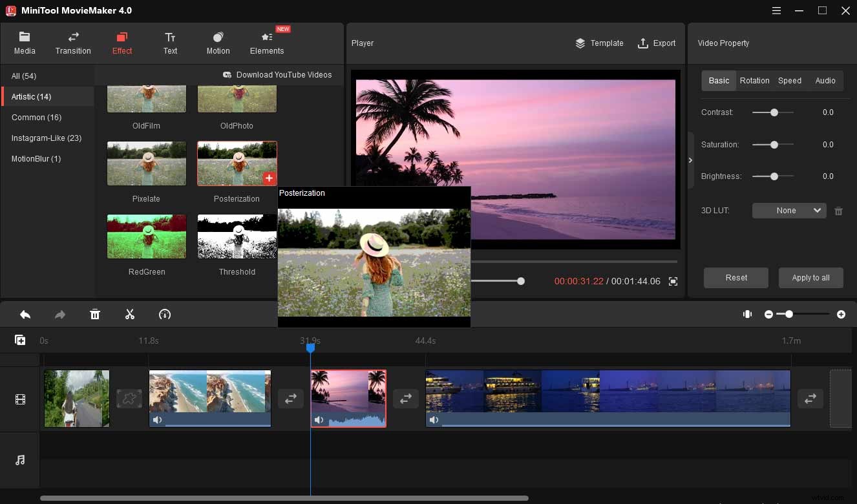
Task: Open the 3D LUT dropdown
Action: (x=788, y=210)
